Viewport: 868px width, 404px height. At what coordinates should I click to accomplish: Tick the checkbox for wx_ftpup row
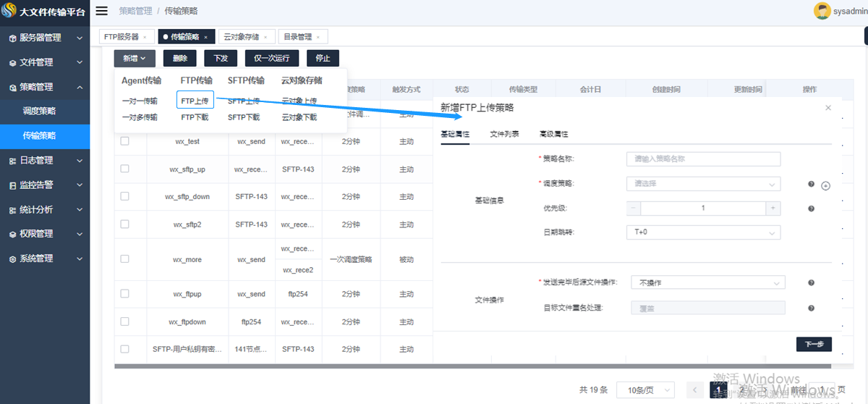pos(124,293)
